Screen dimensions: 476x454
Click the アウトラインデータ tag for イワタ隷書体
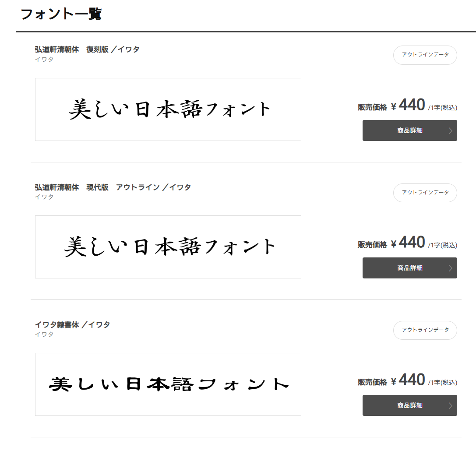tap(425, 330)
